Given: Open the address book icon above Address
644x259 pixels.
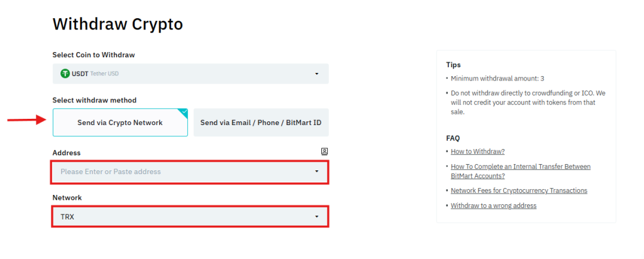Looking at the screenshot, I should click(324, 152).
